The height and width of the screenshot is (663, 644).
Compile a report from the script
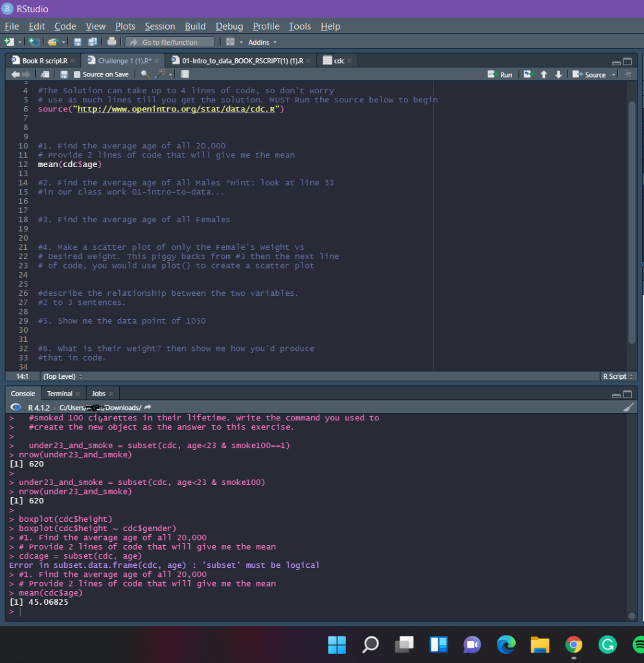(185, 73)
